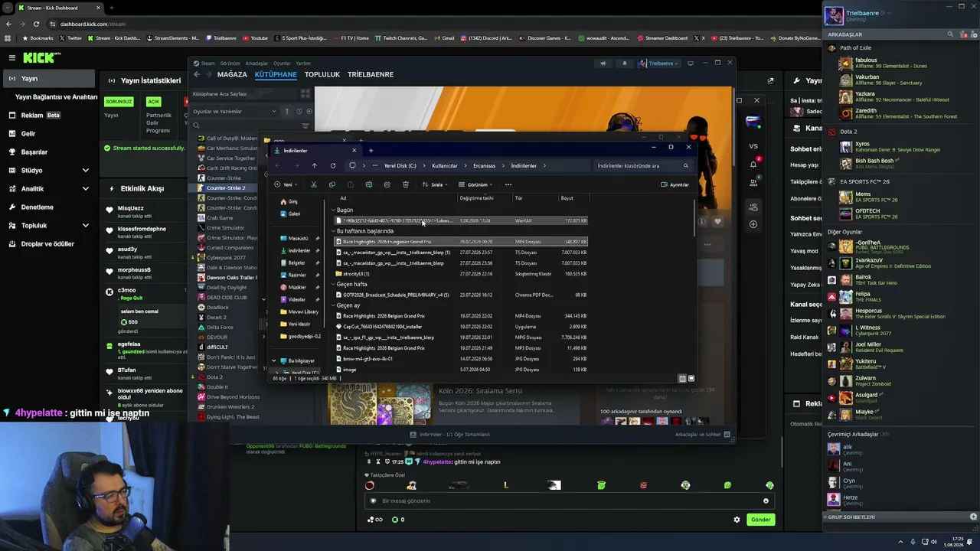Viewport: 980px width, 551px height.
Task: Switch Explorer to details list view
Action: tap(682, 378)
